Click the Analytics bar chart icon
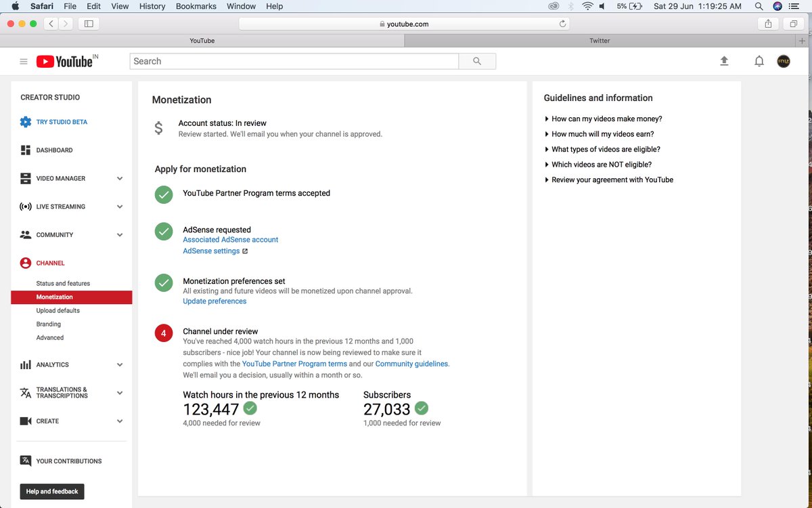Image resolution: width=812 pixels, height=508 pixels. tap(26, 364)
